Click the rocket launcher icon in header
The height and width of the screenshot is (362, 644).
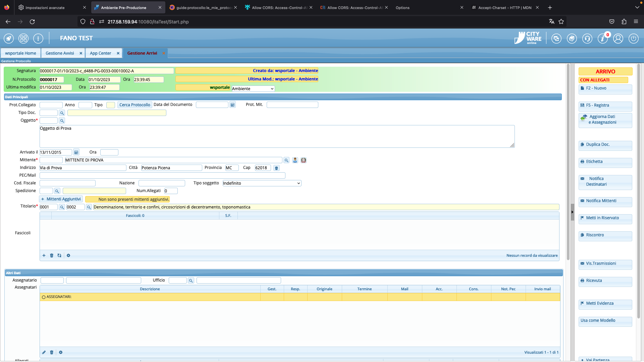pyautogui.click(x=9, y=39)
